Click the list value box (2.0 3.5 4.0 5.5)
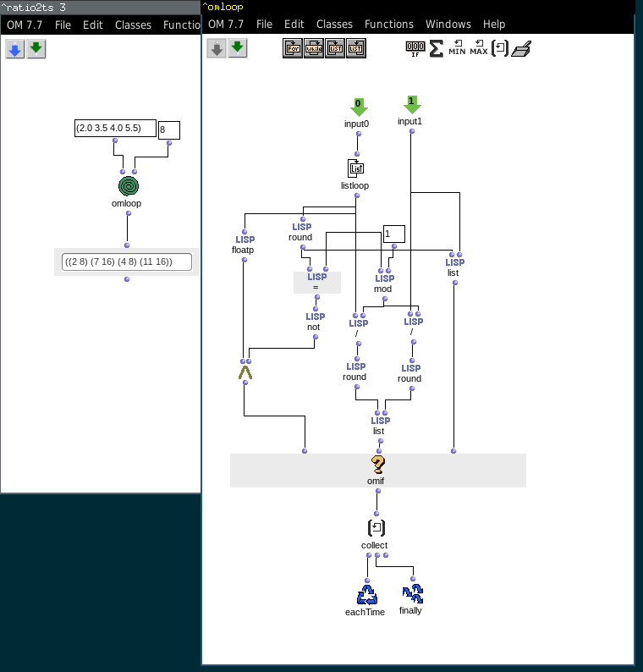643x672 pixels. [115, 129]
